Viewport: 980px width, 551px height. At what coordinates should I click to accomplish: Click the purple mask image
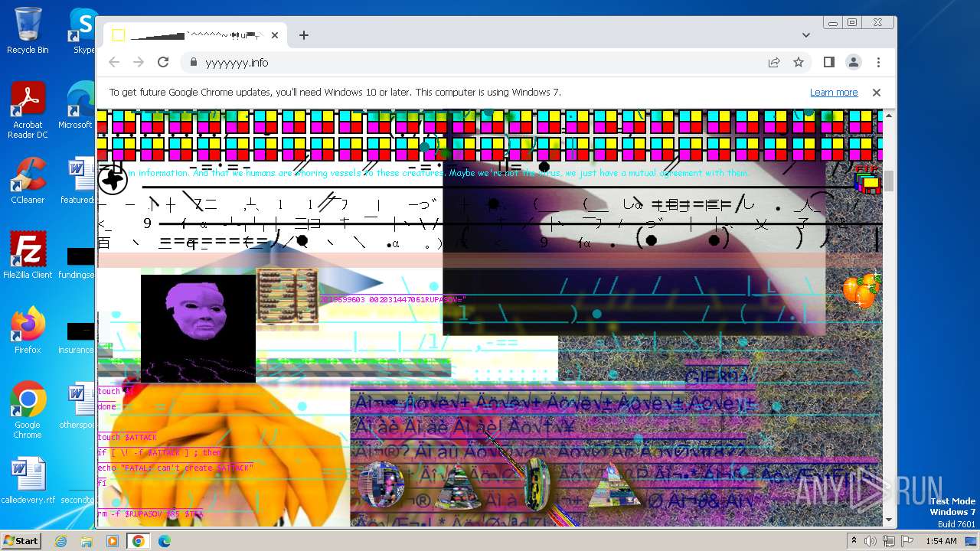[198, 328]
